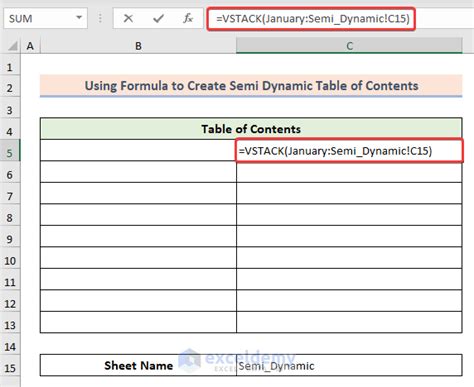Viewport: 474px width, 387px height.
Task: Click the Name Box showing SUM
Action: pos(46,18)
